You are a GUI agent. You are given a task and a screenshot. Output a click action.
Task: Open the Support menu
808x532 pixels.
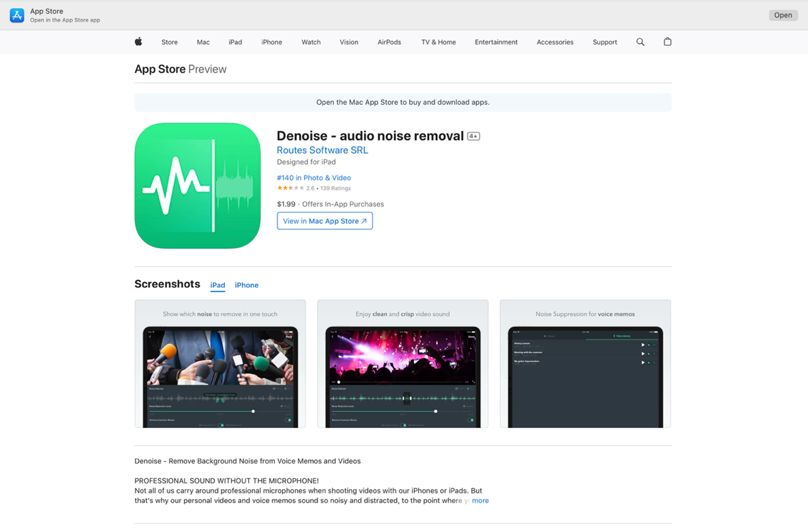click(605, 42)
